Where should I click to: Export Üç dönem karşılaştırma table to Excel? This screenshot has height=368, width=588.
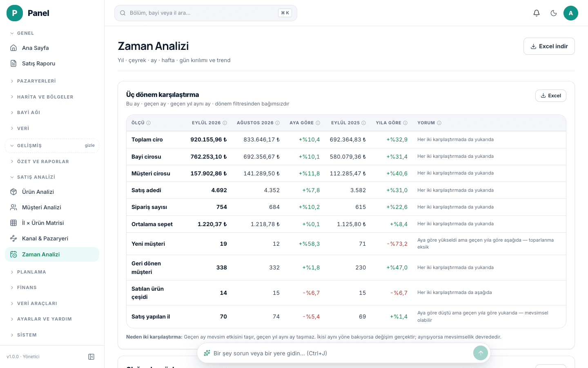pos(550,96)
